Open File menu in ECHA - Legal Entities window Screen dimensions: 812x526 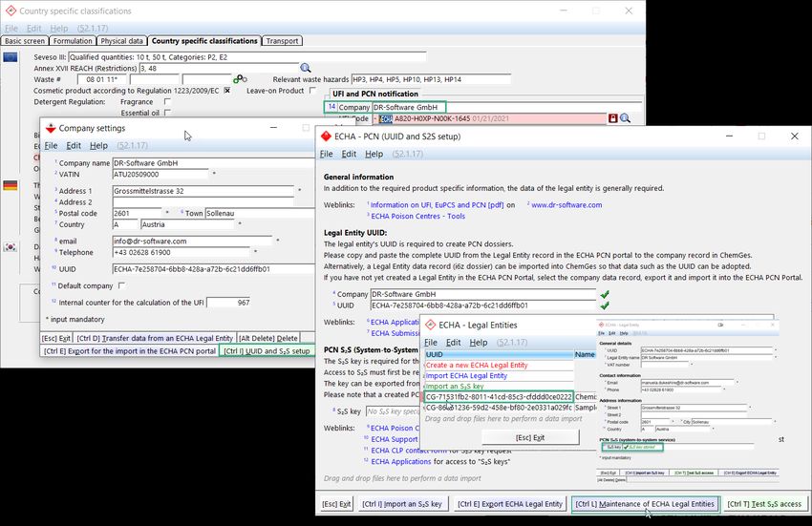(431, 342)
